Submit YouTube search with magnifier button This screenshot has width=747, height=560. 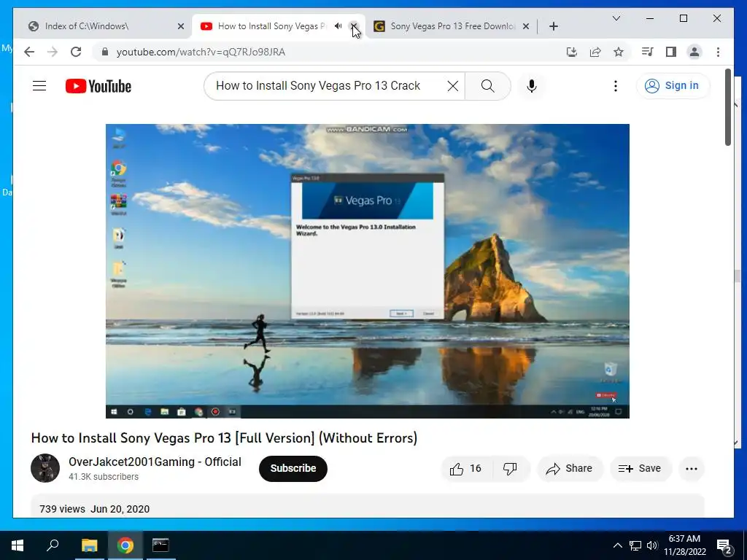[488, 86]
